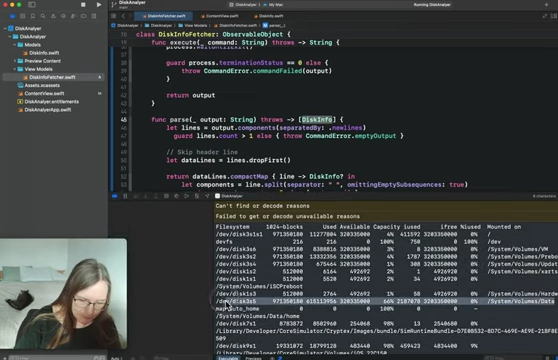Viewport: 558px width, 360px height.
Task: Switch to the DiskInfo.swift editor tab
Action: coord(268,16)
